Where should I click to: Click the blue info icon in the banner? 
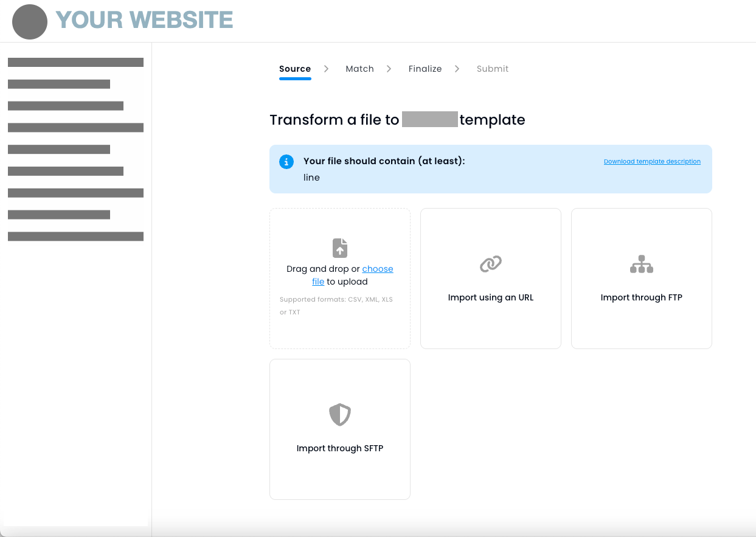286,162
